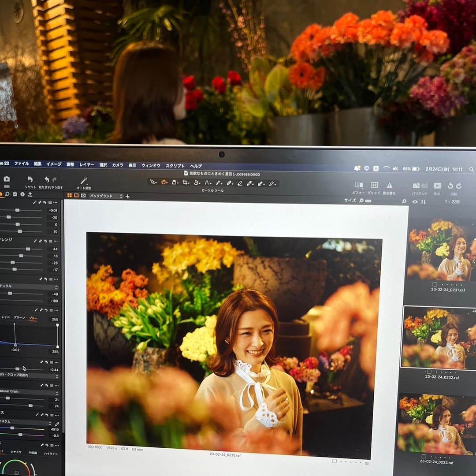Toggle the browser eye visibility icon

point(415,202)
